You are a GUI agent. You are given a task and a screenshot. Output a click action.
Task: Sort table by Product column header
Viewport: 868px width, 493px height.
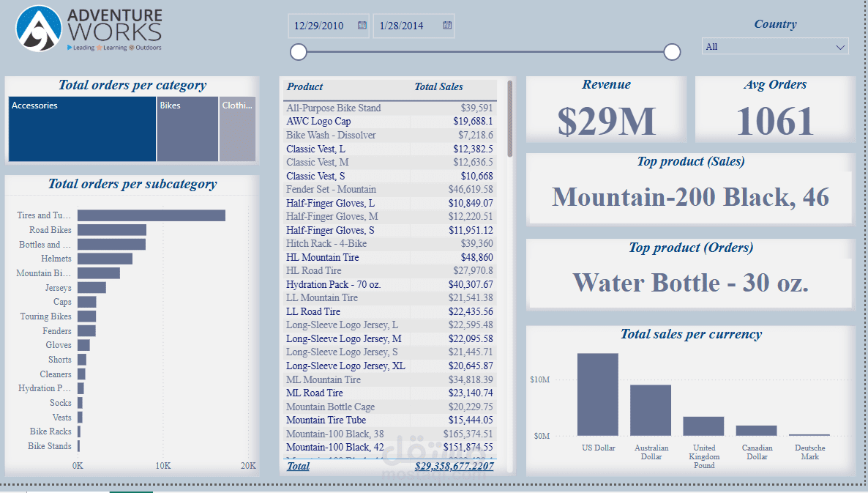click(304, 87)
